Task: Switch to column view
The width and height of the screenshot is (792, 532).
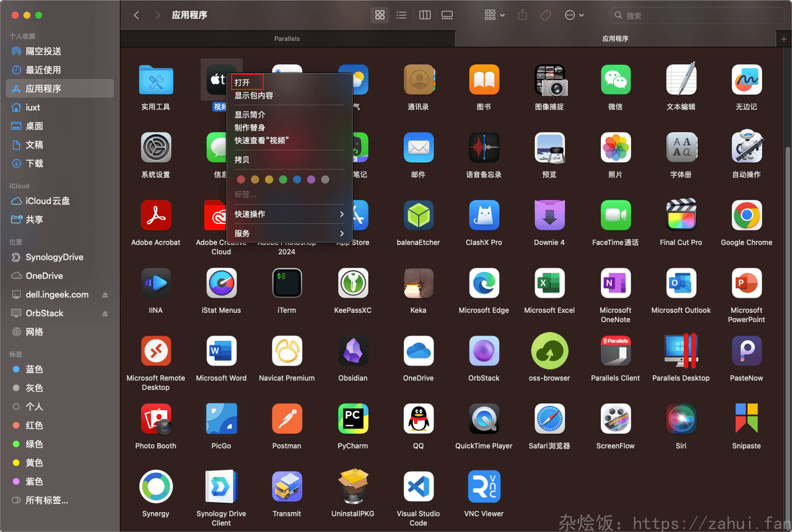Action: 425,15
